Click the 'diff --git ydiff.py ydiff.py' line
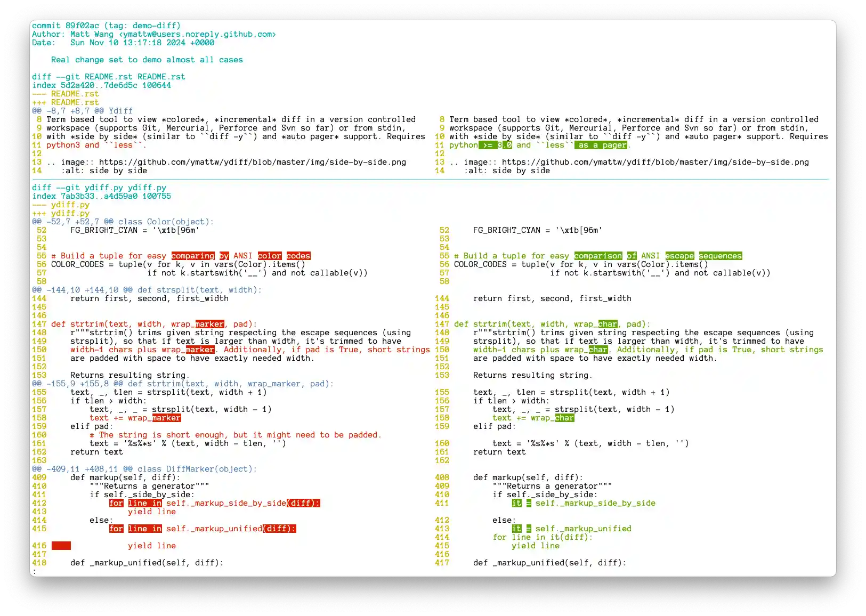The height and width of the screenshot is (616, 866). 99,188
